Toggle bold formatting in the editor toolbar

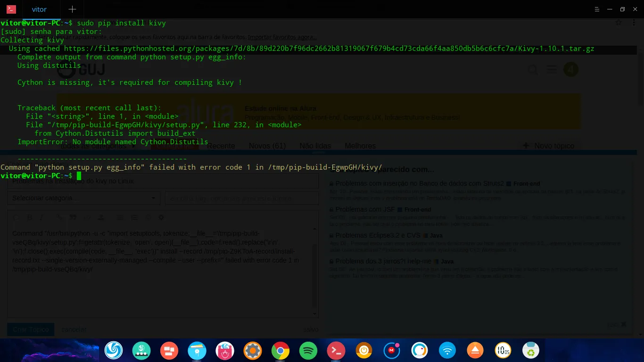point(30,217)
